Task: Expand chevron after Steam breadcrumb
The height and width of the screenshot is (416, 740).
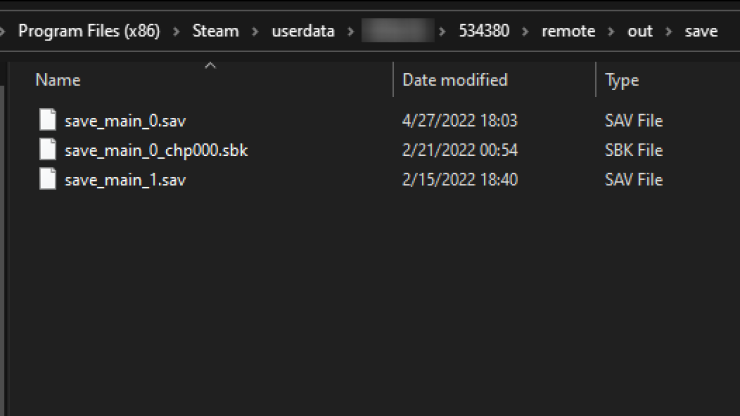Action: tap(255, 32)
